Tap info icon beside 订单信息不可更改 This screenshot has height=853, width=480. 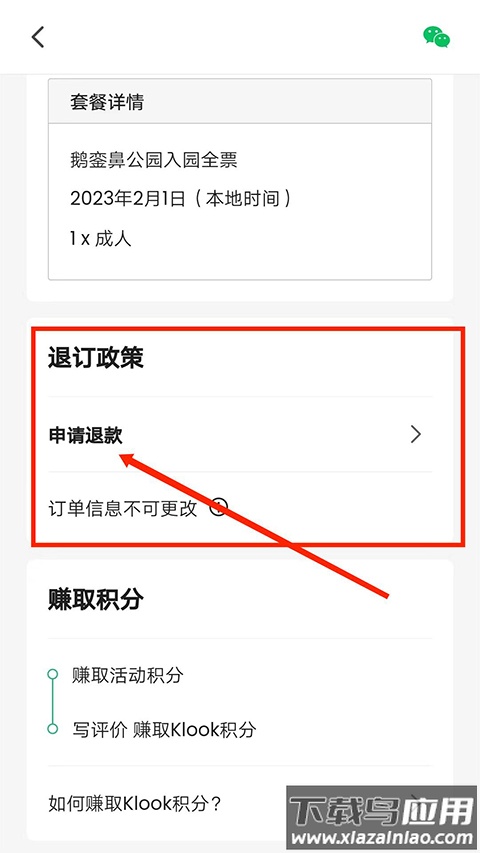[x=218, y=508]
